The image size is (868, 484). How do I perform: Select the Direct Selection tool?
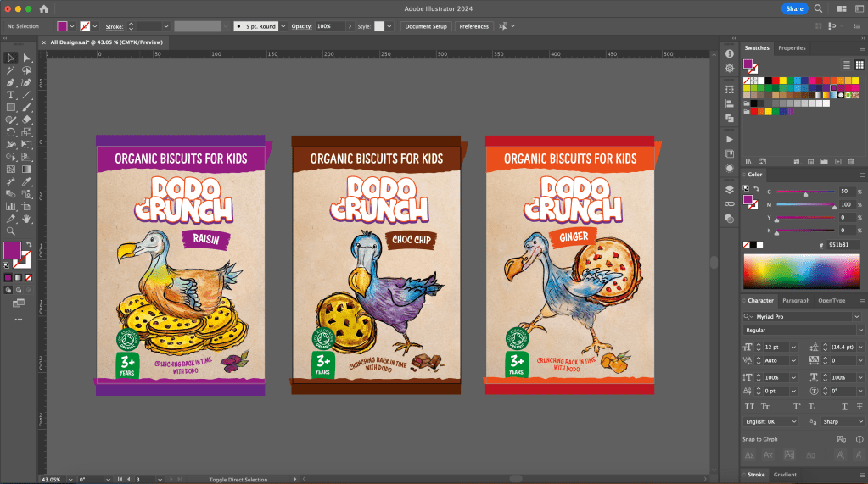[26, 58]
